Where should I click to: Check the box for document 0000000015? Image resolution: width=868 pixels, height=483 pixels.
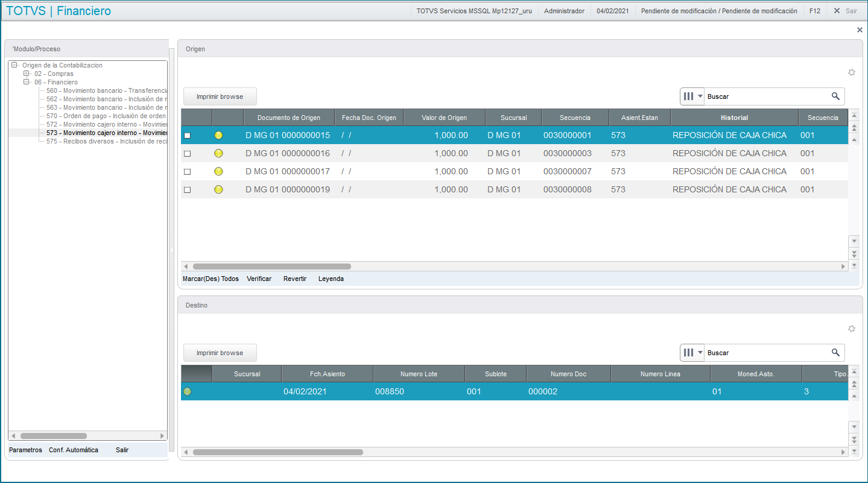pos(187,136)
